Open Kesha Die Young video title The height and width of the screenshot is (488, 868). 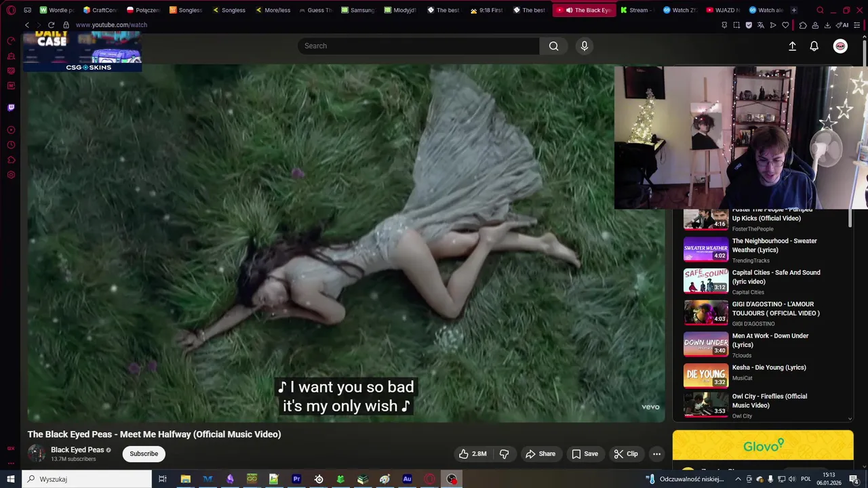coord(769,367)
